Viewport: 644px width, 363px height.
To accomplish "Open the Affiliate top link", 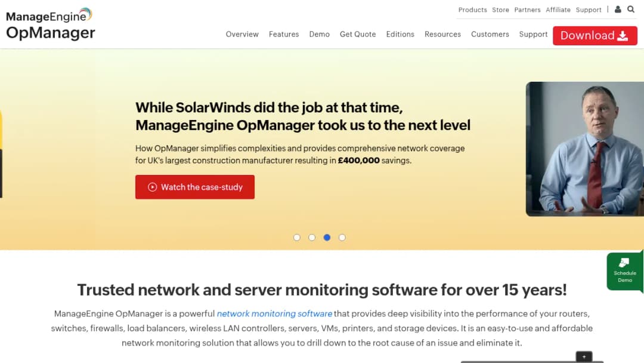I will [x=558, y=10].
